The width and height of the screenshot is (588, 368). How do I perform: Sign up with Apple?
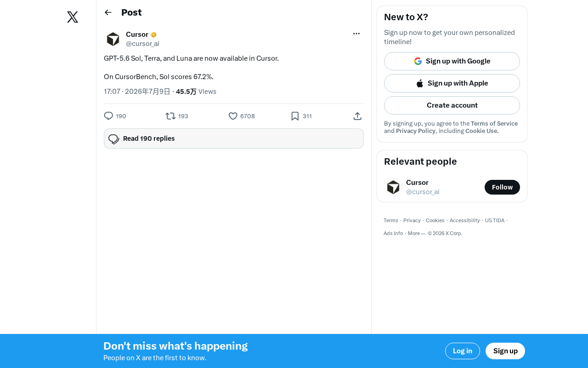452,83
